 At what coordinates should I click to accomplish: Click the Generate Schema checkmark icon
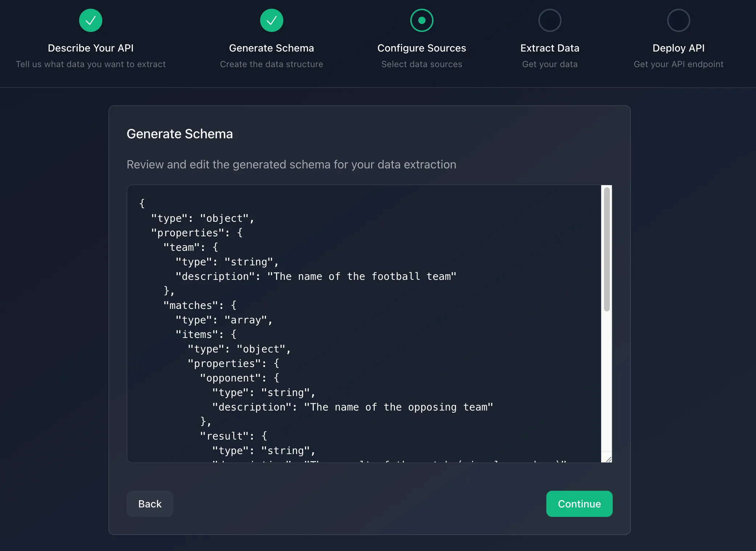pos(271,20)
